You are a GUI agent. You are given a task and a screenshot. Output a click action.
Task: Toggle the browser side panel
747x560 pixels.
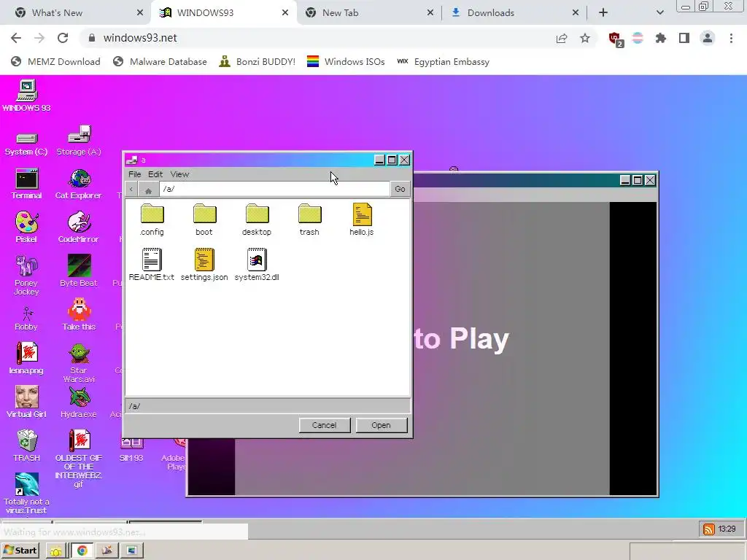tap(684, 38)
